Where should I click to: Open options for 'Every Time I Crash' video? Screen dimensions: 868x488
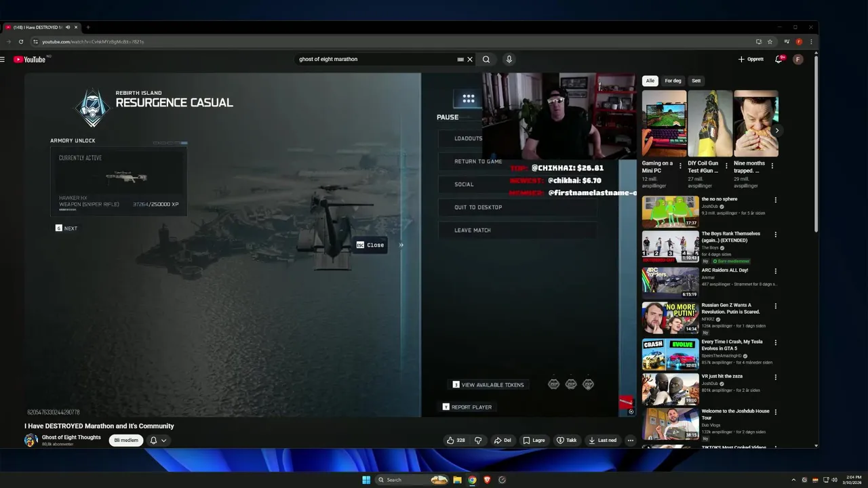[776, 343]
